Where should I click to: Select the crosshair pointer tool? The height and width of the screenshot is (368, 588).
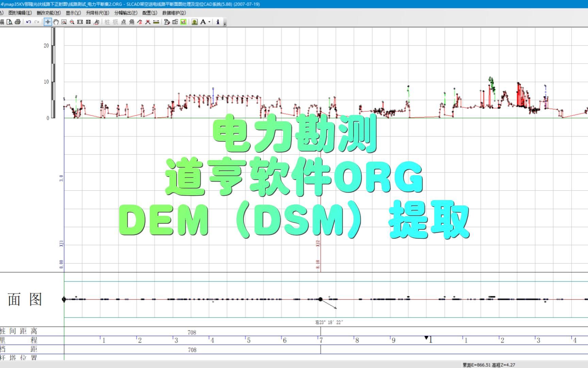coord(48,22)
